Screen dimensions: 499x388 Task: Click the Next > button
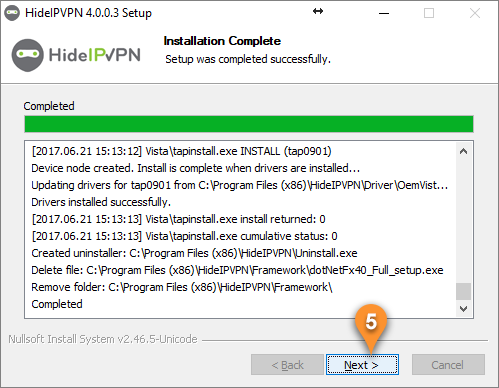362,365
